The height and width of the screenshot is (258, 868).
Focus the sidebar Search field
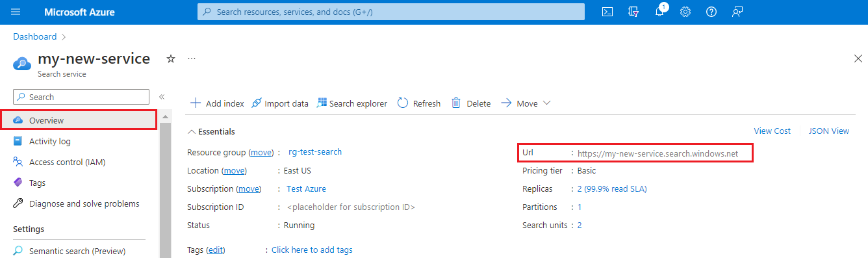(x=81, y=97)
